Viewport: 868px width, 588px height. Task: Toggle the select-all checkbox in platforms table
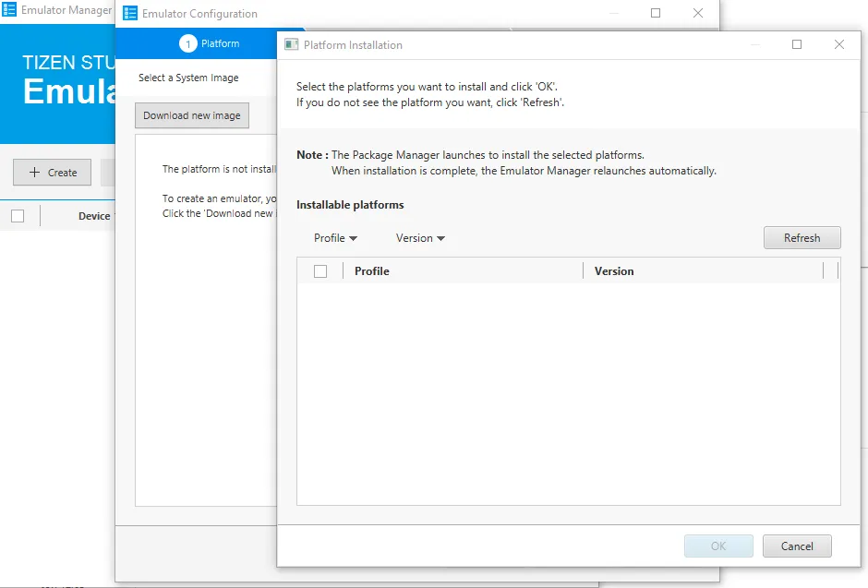pos(320,271)
